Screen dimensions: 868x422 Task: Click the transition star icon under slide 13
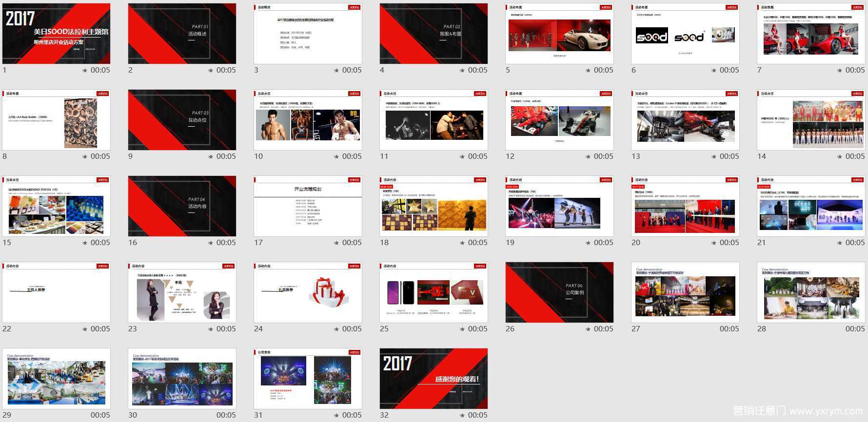click(x=714, y=156)
